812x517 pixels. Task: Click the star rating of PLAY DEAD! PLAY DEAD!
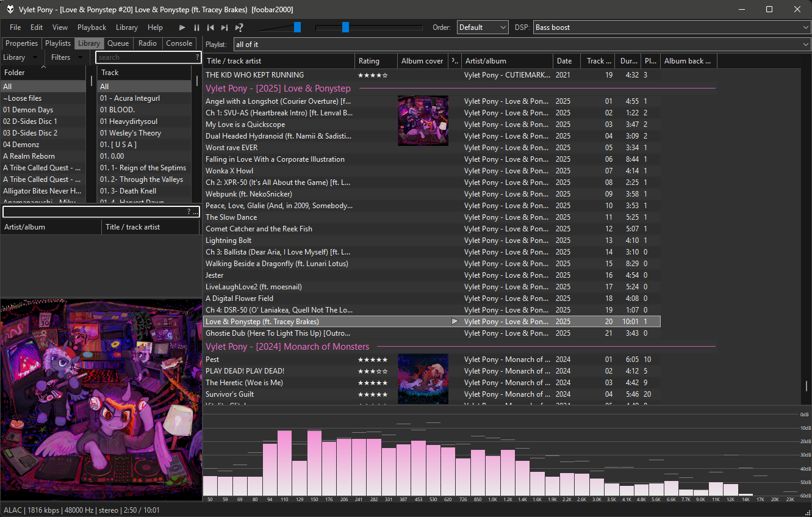click(x=373, y=371)
